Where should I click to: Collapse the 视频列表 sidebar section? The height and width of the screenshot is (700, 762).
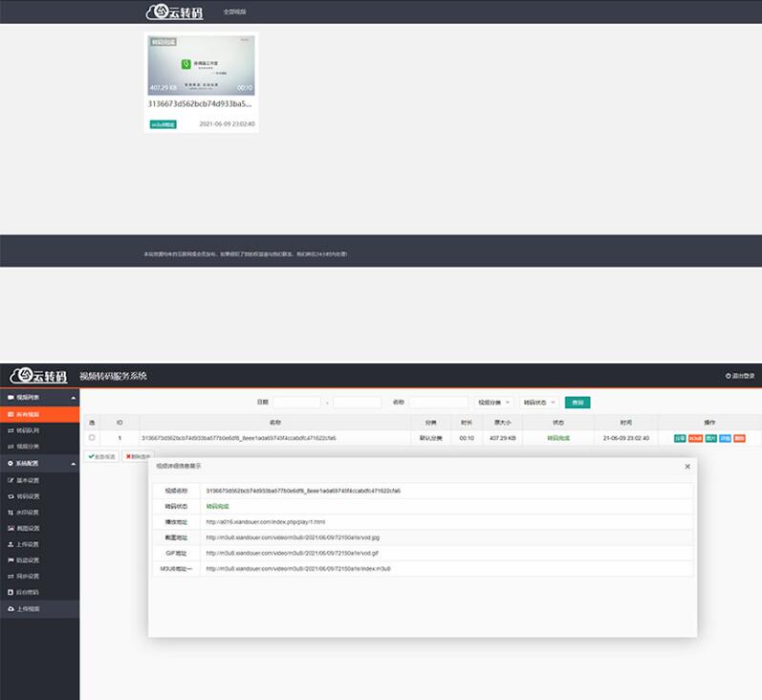pos(74,397)
